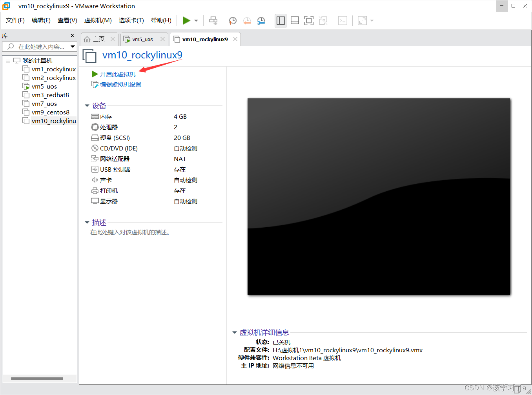Select vm9_centos8 in the library
Image resolution: width=532 pixels, height=395 pixels.
tap(46, 112)
